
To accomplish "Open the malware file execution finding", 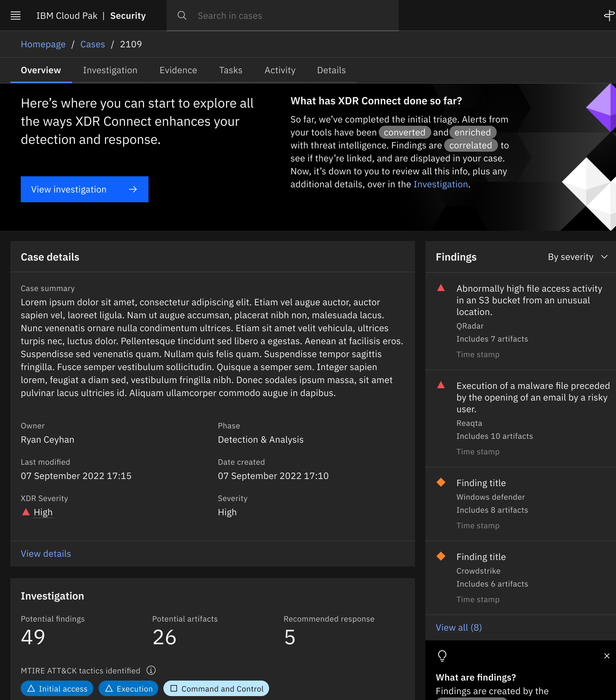I will click(x=533, y=397).
